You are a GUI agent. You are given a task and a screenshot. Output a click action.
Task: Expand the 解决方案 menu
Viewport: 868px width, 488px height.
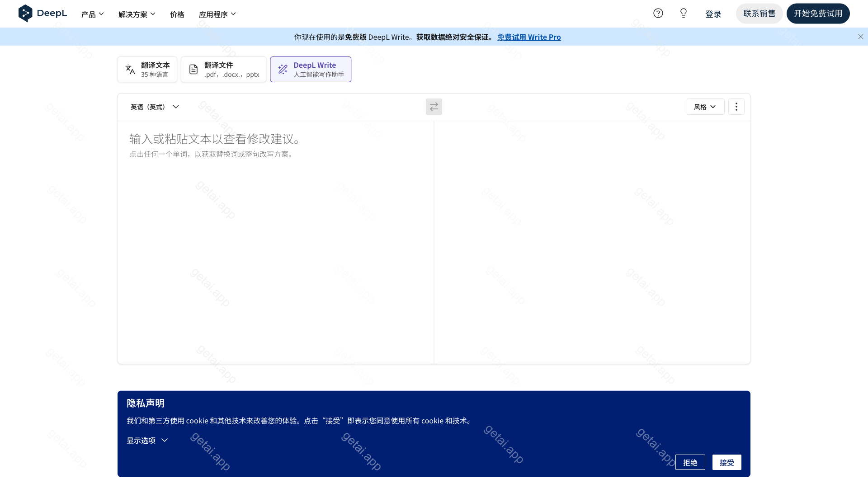(137, 14)
